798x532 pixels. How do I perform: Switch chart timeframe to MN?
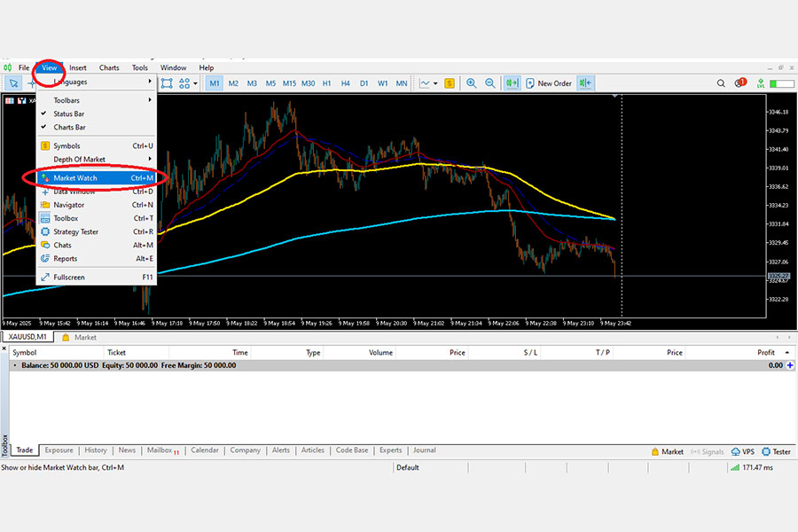click(401, 83)
